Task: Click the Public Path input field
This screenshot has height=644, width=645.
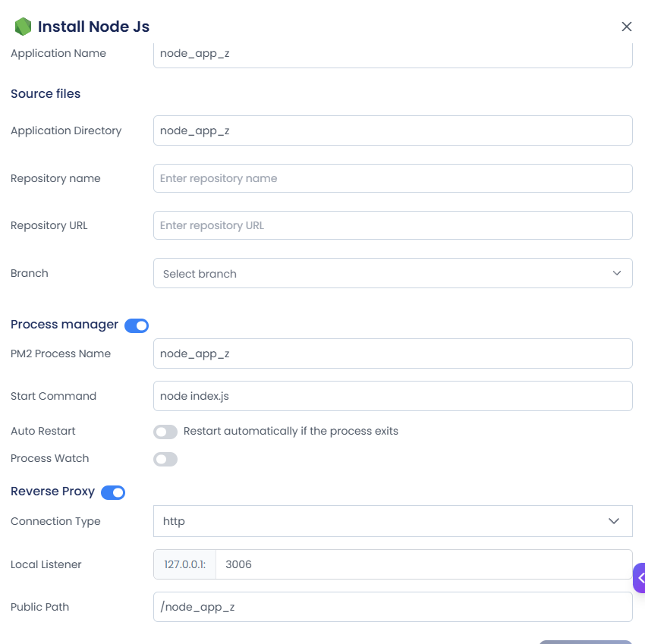Action: coord(393,607)
